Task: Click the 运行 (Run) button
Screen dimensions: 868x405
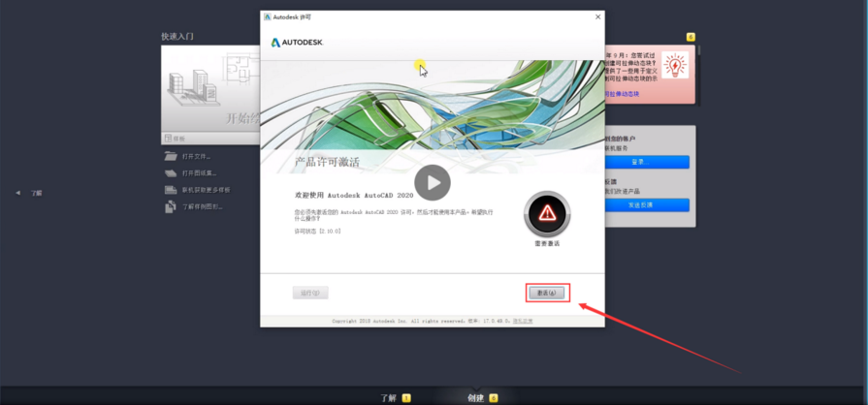Action: pyautogui.click(x=310, y=293)
